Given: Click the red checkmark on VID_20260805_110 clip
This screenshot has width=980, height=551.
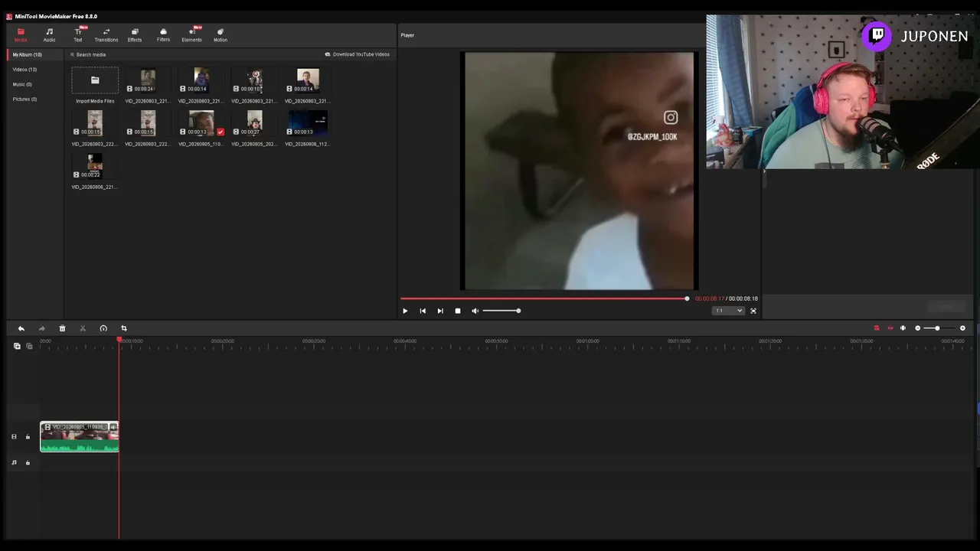Looking at the screenshot, I should [x=220, y=132].
